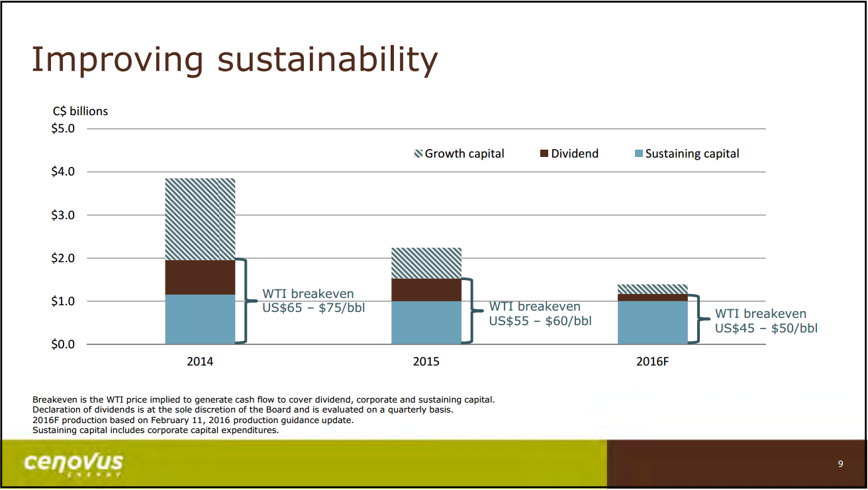Click the footnote about Declaration of dividends
The height and width of the screenshot is (490, 868).
click(x=243, y=410)
